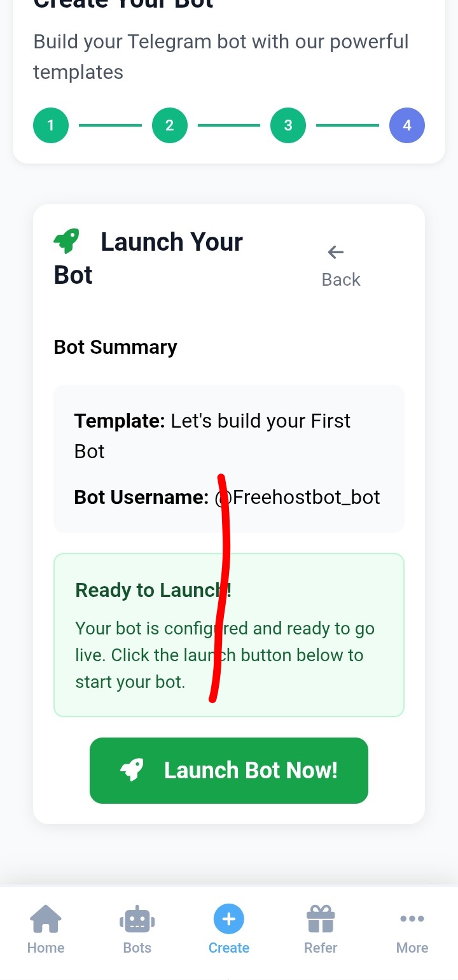Click the back arrow icon
The height and width of the screenshot is (980, 458).
click(336, 252)
